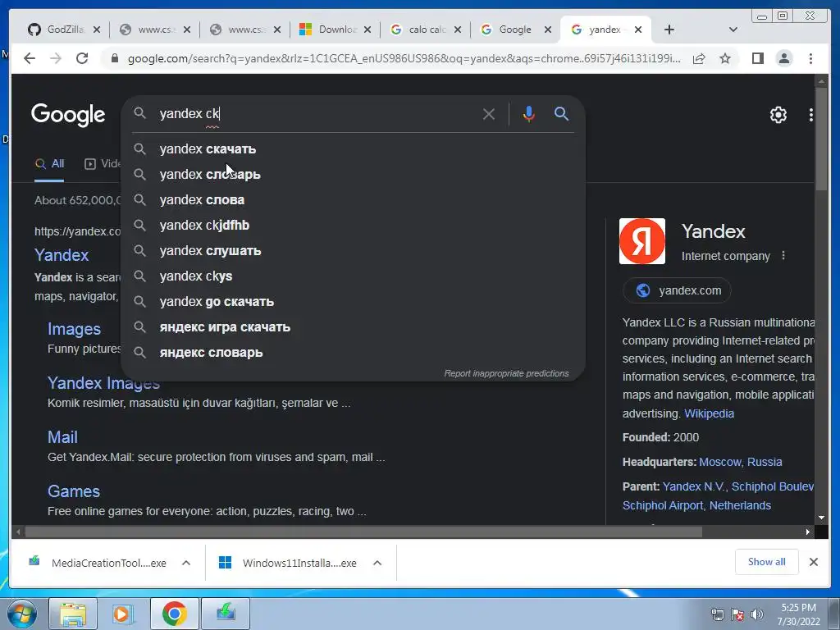Expand options for Windows11Installa download

coord(377,563)
